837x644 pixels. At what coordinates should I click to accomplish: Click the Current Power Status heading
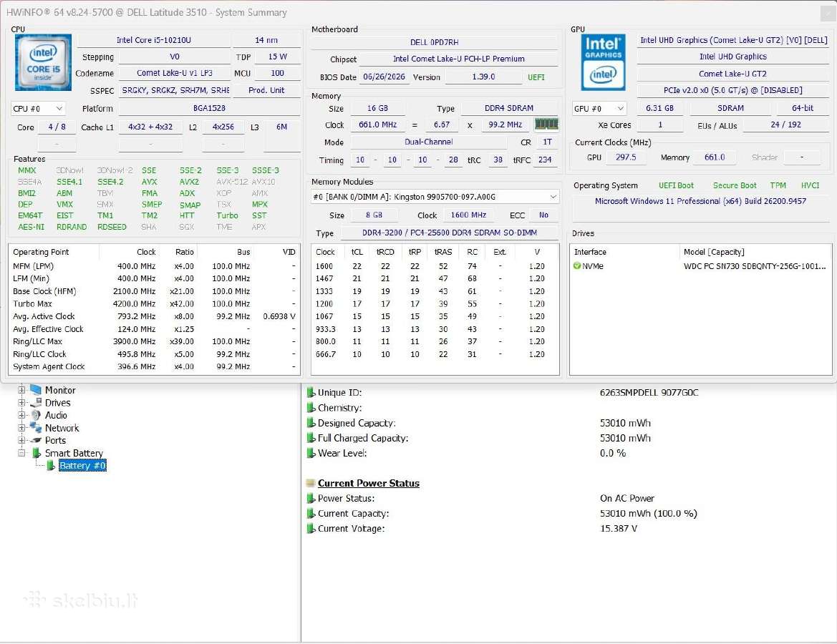[x=368, y=484]
